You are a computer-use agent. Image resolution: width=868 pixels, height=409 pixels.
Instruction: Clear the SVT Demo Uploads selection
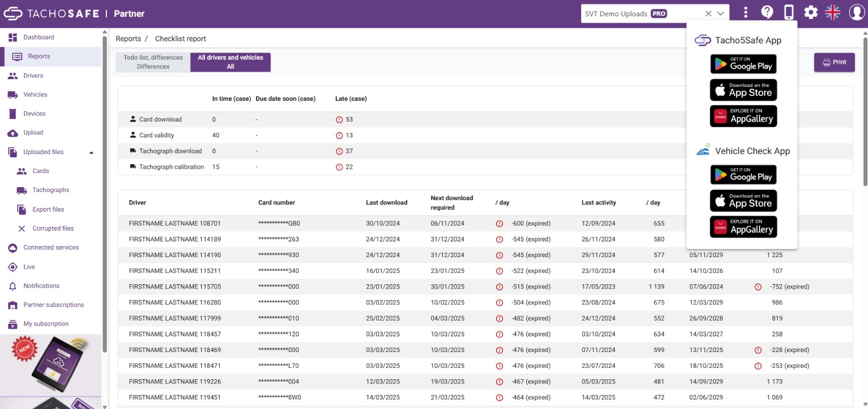[x=708, y=14]
